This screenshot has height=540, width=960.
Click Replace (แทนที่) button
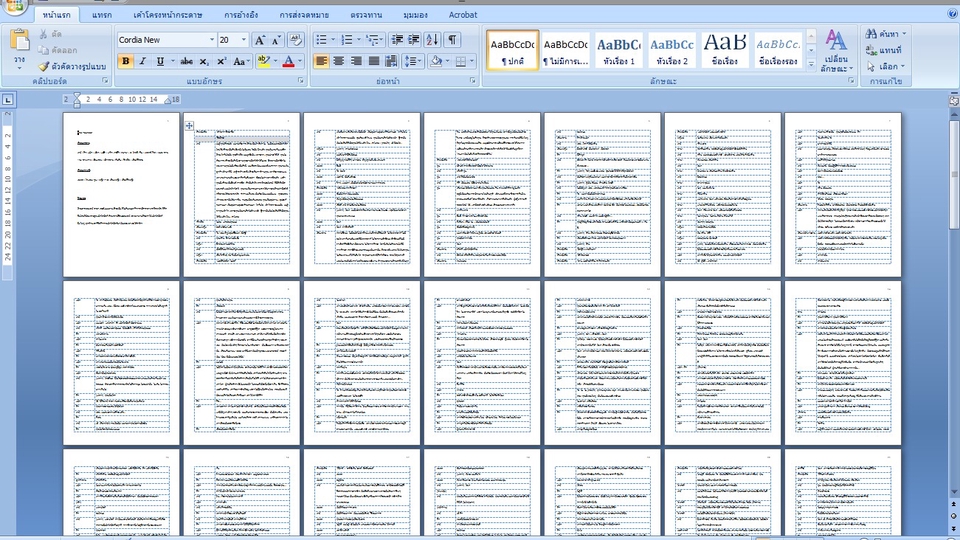pyautogui.click(x=884, y=50)
